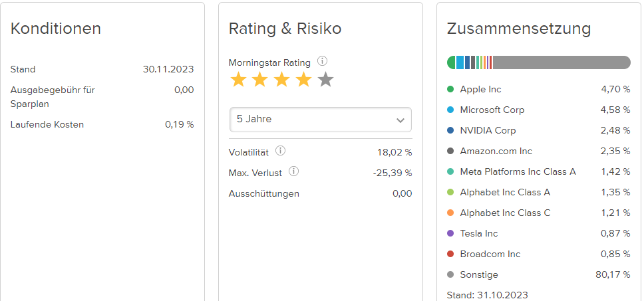Open the 5 Jahre period dropdown

[320, 120]
